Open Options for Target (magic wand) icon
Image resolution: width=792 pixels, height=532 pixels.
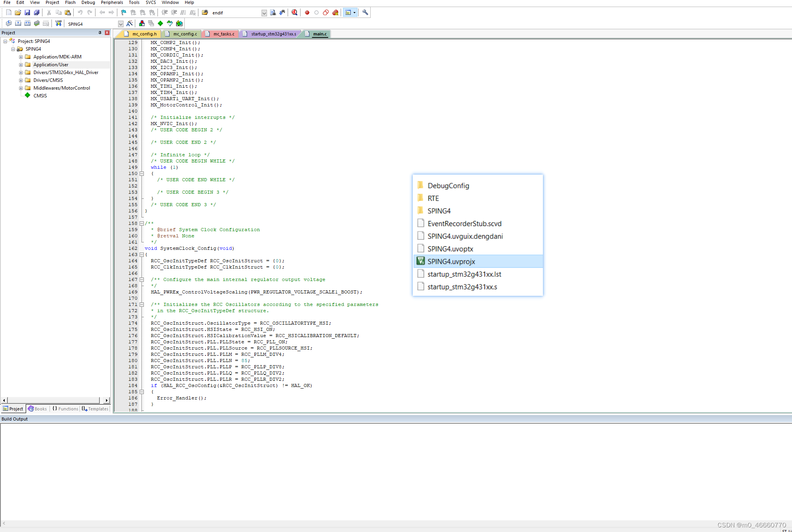[130, 23]
